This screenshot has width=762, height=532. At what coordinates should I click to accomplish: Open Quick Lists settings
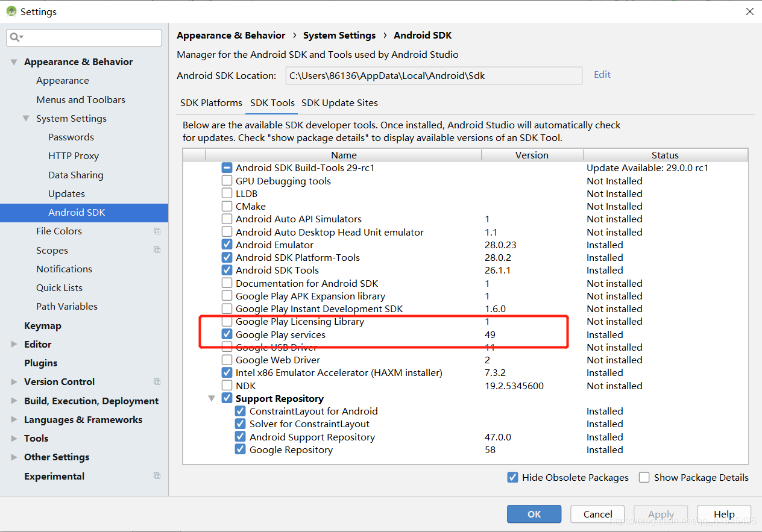point(59,288)
